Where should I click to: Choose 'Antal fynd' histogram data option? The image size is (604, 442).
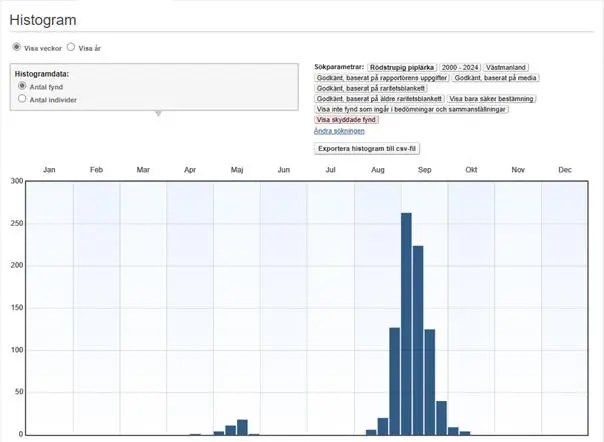pos(23,87)
